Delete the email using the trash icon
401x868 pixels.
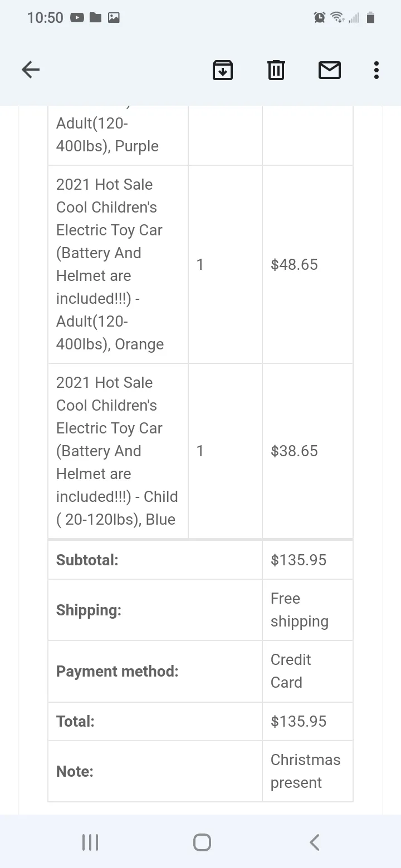coord(276,70)
